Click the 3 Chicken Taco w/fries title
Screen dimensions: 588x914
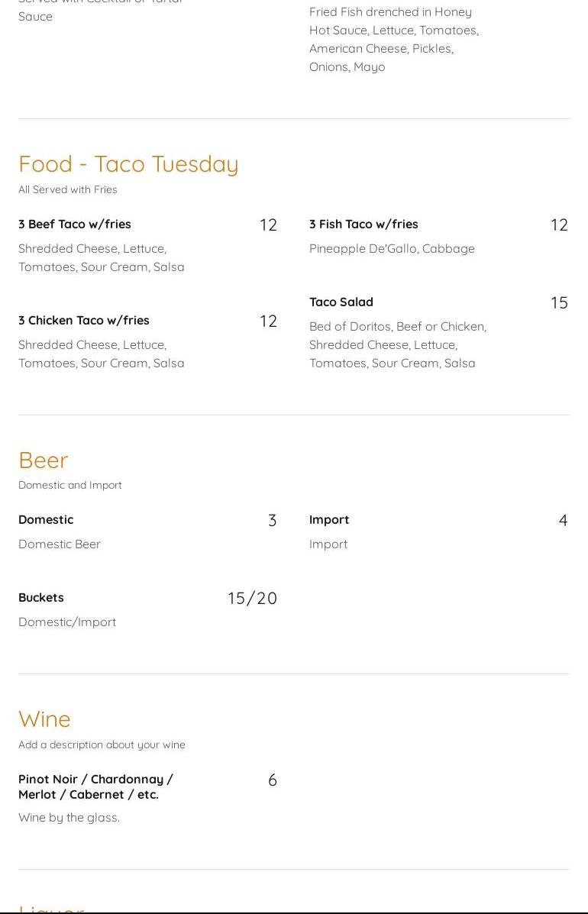click(84, 320)
